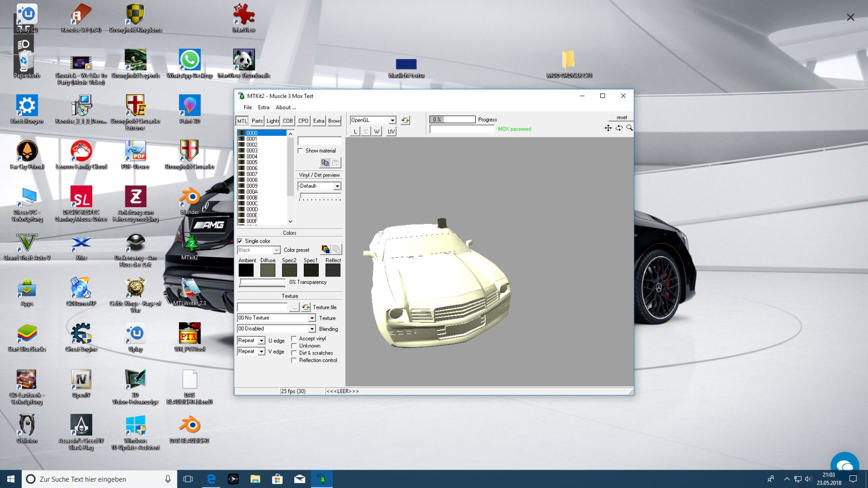
Task: Open the Task View taskbar icon
Action: click(x=188, y=479)
